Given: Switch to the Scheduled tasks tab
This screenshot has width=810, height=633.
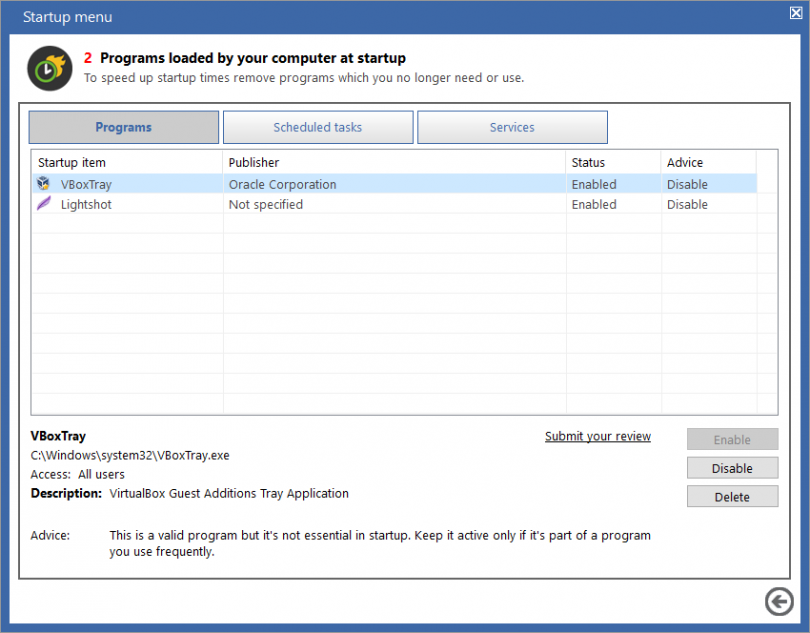Looking at the screenshot, I should click(318, 127).
